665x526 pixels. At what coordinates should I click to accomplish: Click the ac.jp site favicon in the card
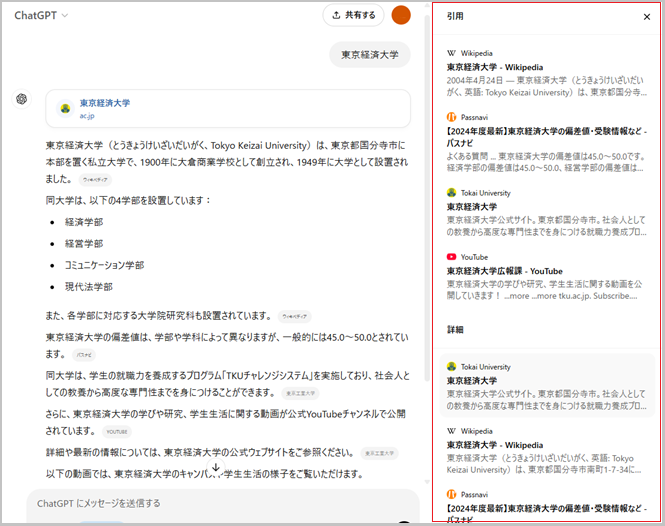coord(65,109)
